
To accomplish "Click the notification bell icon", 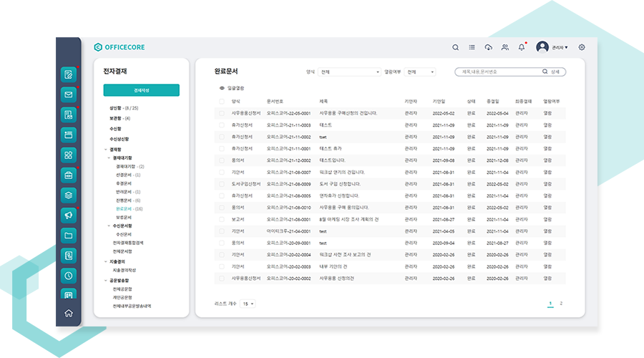I will (x=522, y=47).
